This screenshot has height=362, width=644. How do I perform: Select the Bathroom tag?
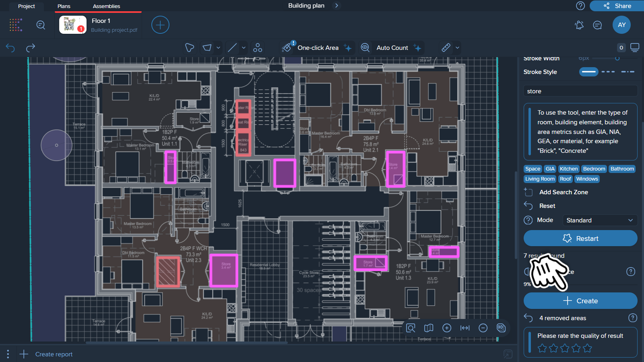click(622, 169)
